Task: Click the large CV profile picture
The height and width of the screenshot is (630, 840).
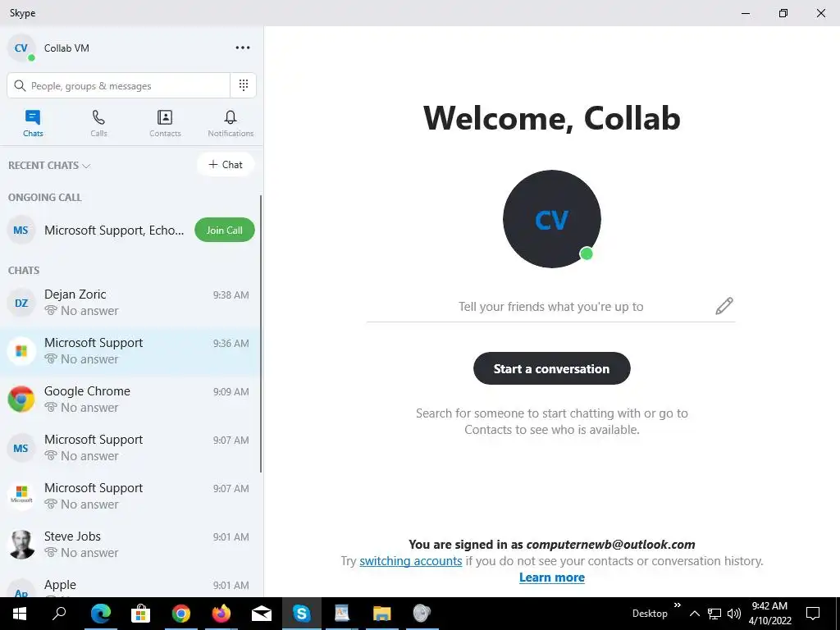Action: pyautogui.click(x=552, y=219)
